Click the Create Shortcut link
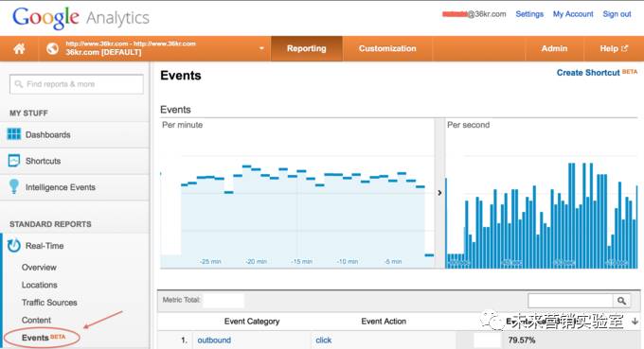This screenshot has width=644, height=349. point(588,73)
